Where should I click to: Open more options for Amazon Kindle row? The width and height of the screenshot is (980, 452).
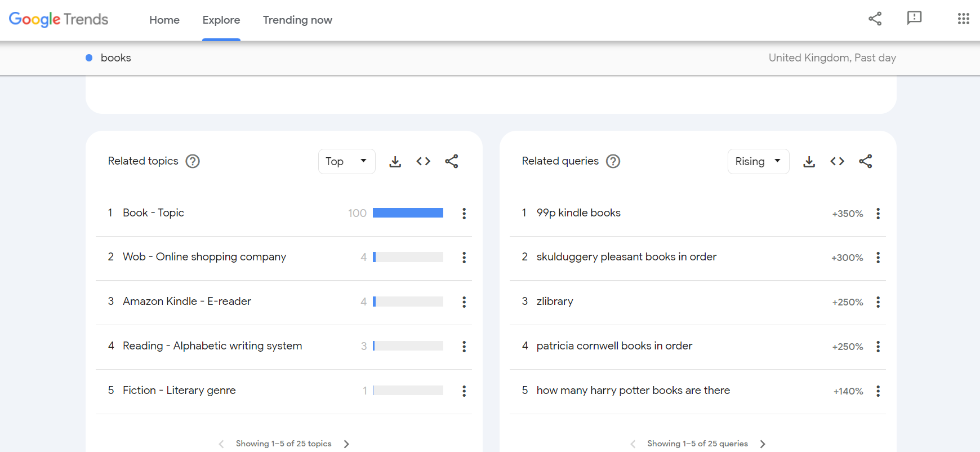coord(464,302)
